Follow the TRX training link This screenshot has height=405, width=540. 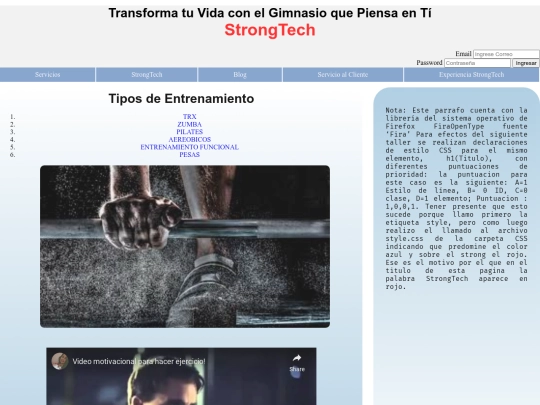pos(189,117)
